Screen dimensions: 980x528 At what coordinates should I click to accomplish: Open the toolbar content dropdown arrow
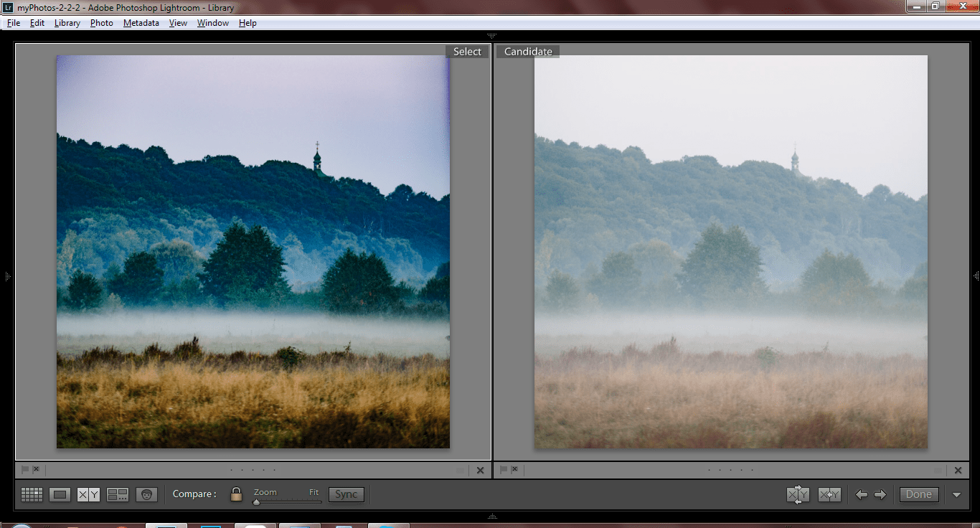point(956,494)
